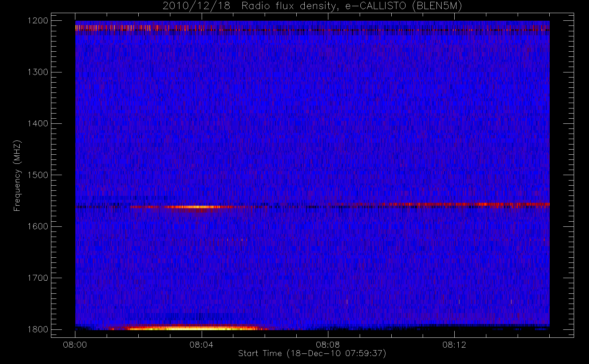This screenshot has height=364, width=589.
Task: Click the 1800 frequency tick label
Action: (x=38, y=329)
